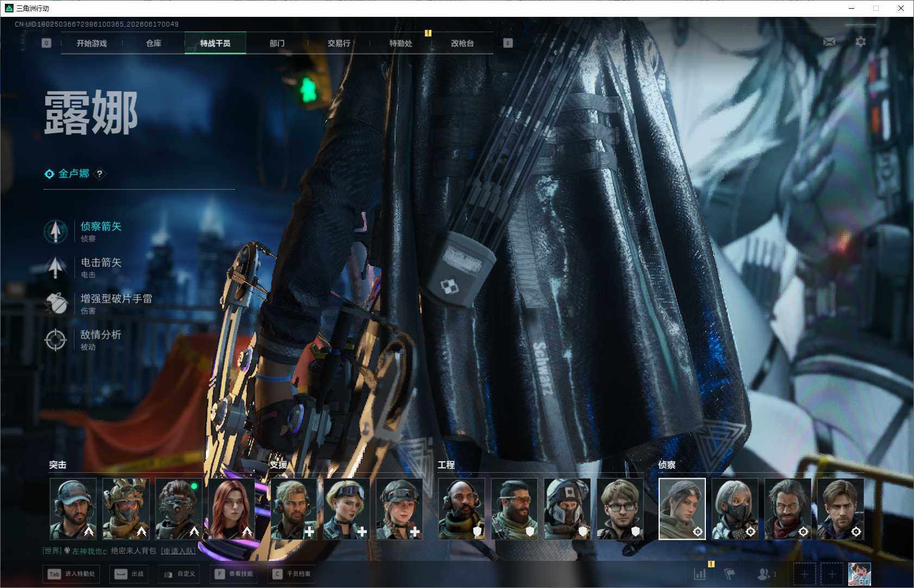914x588 pixels.
Task: Click the 申请入队 chat link
Action: coord(178,551)
